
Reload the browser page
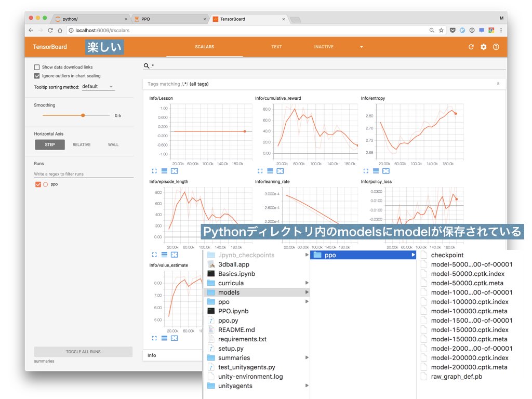[50, 30]
